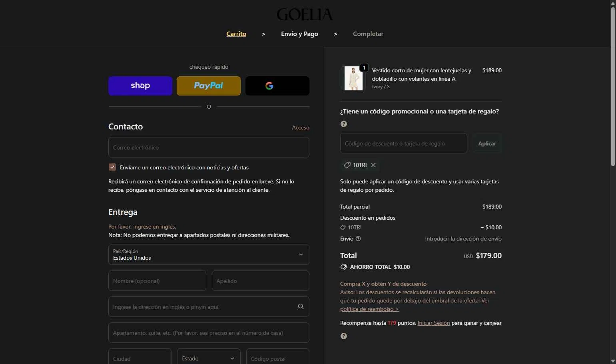Click the Ivory / S variant text

[x=381, y=87]
